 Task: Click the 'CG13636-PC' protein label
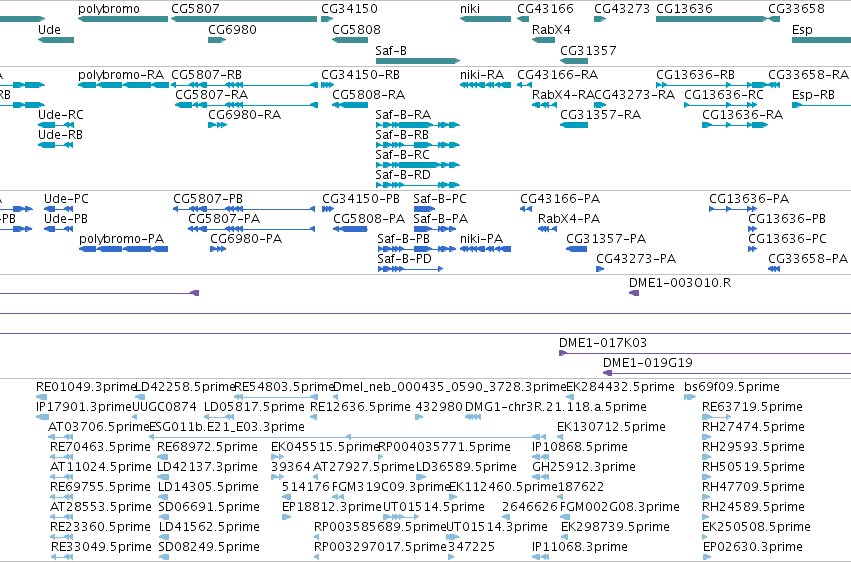click(788, 239)
